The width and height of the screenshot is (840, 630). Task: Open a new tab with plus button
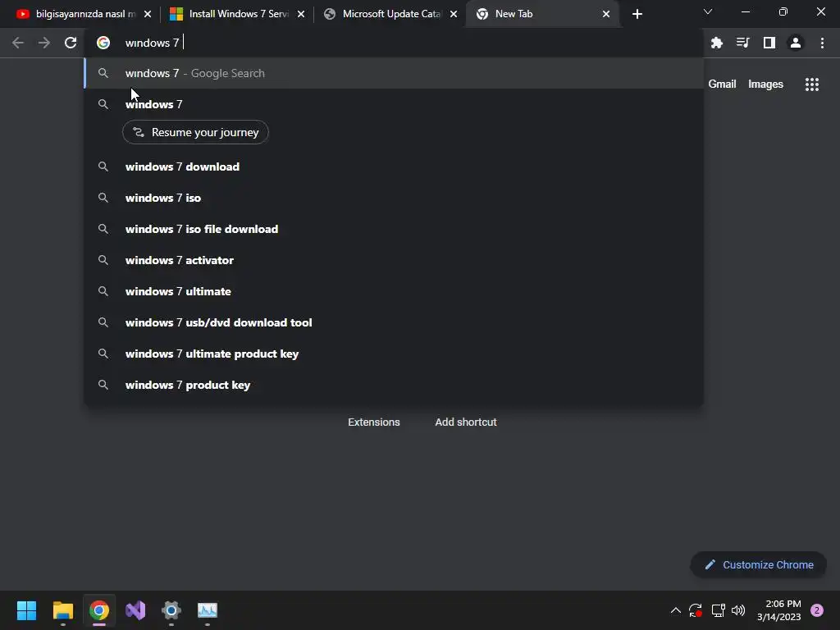click(x=637, y=14)
